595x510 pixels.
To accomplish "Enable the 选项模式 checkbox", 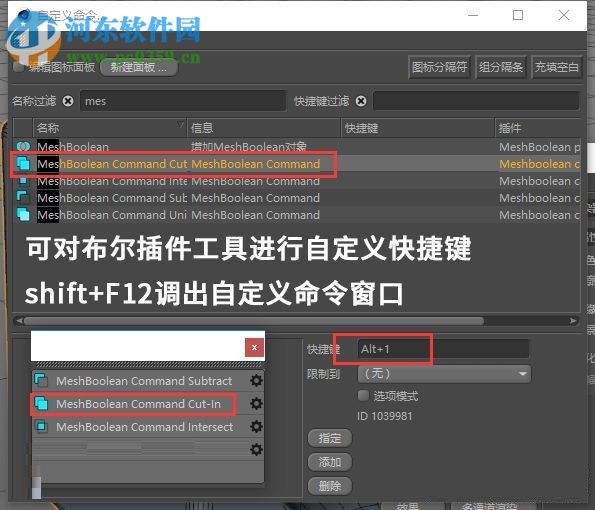I will point(363,395).
